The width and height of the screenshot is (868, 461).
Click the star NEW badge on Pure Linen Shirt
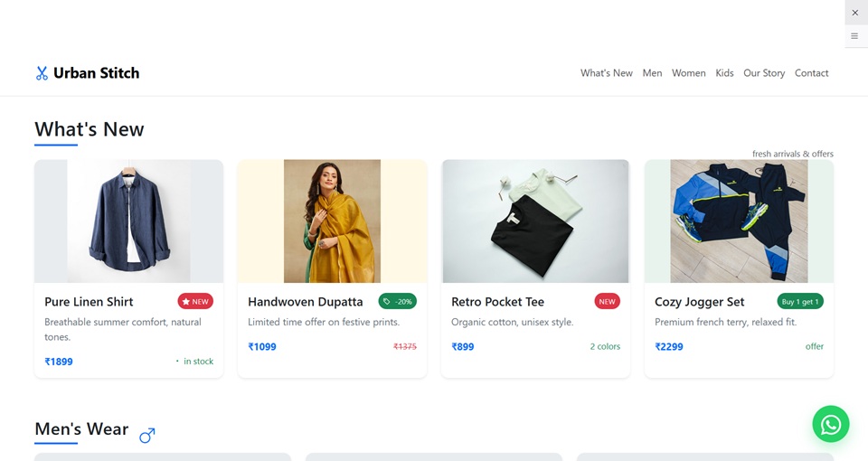point(195,302)
